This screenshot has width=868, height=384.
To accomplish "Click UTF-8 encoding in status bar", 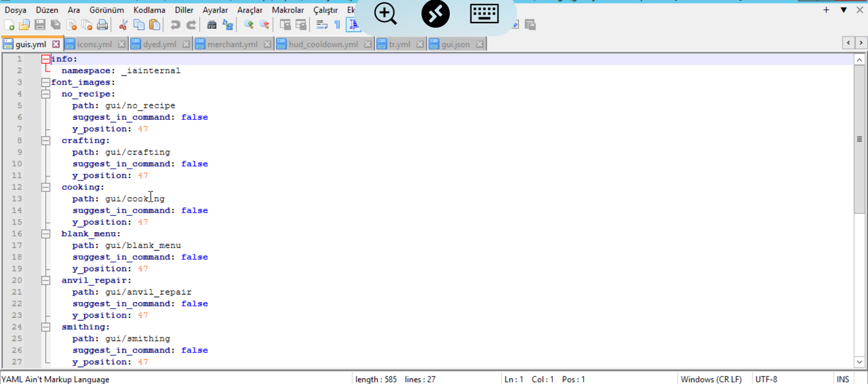I will click(x=766, y=379).
